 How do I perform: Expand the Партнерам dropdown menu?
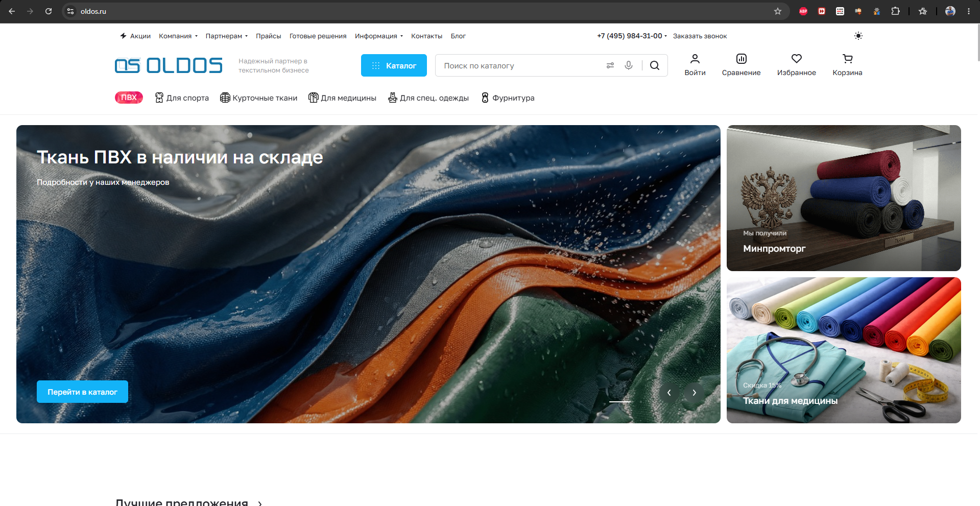tap(227, 36)
